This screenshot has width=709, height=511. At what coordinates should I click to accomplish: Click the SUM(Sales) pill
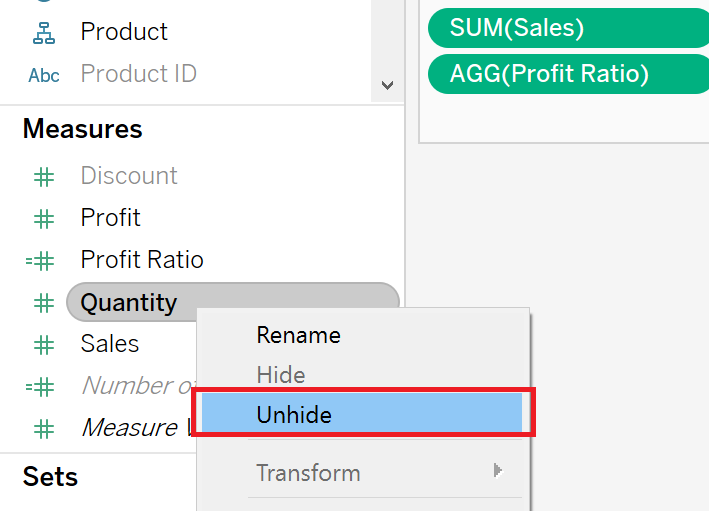coord(516,28)
